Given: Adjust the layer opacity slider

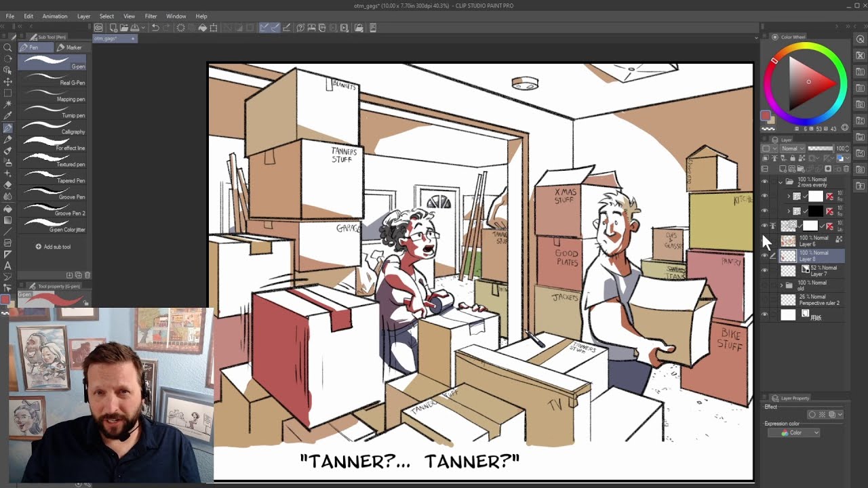Looking at the screenshot, I should [821, 148].
